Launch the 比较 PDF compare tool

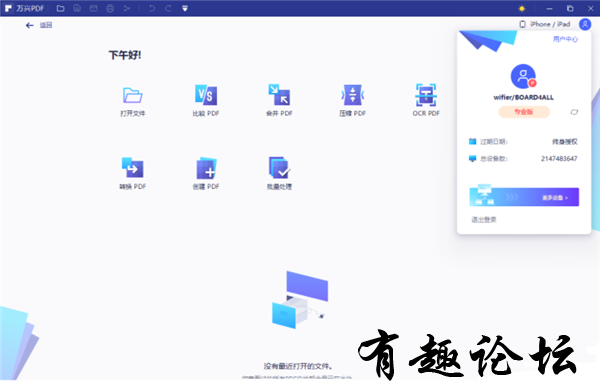tap(206, 101)
